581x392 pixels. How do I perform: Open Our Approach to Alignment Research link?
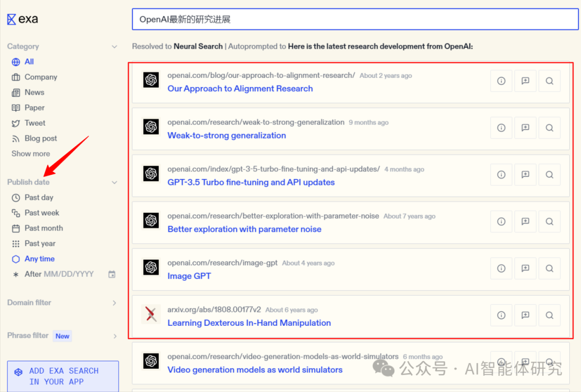pyautogui.click(x=240, y=89)
